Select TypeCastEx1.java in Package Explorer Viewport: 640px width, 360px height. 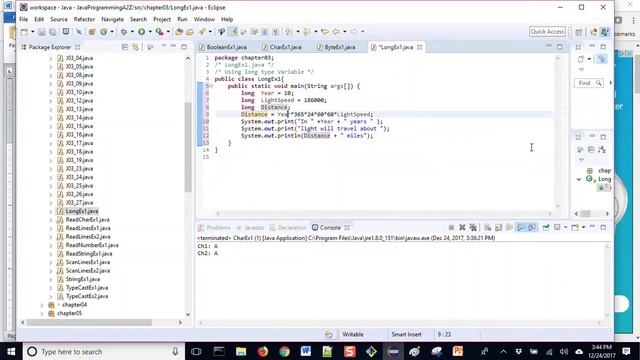pos(87,288)
